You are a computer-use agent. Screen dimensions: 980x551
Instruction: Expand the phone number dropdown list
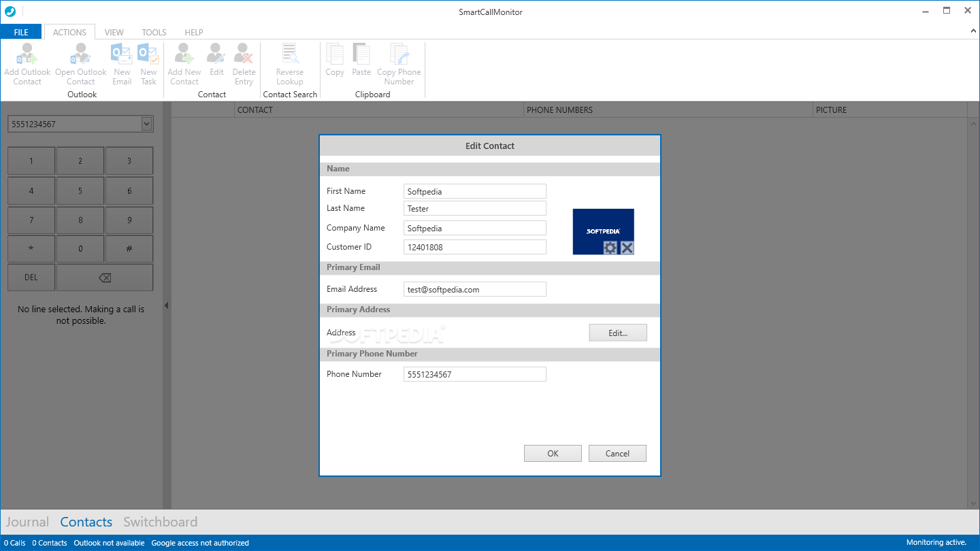click(x=146, y=124)
